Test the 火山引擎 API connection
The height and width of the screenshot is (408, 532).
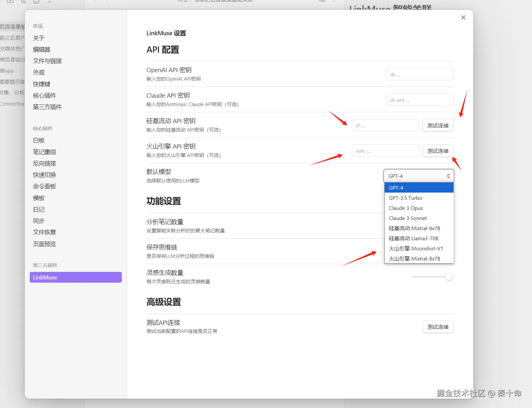pos(438,150)
